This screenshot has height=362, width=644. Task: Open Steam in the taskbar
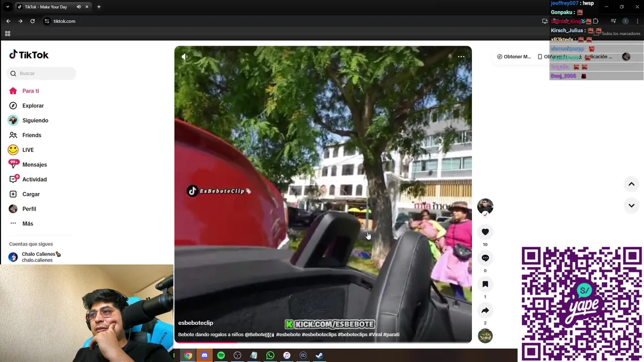click(319, 355)
